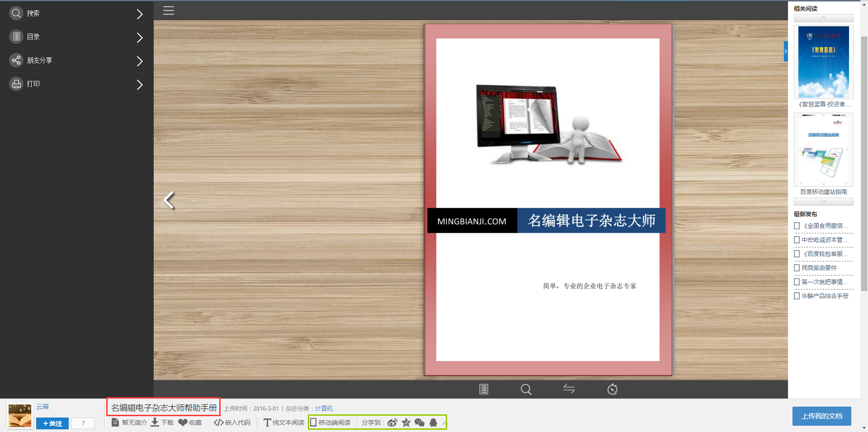The height and width of the screenshot is (432, 868).
Task: Open 《百度钱包客服... in latest releases
Action: point(825,254)
